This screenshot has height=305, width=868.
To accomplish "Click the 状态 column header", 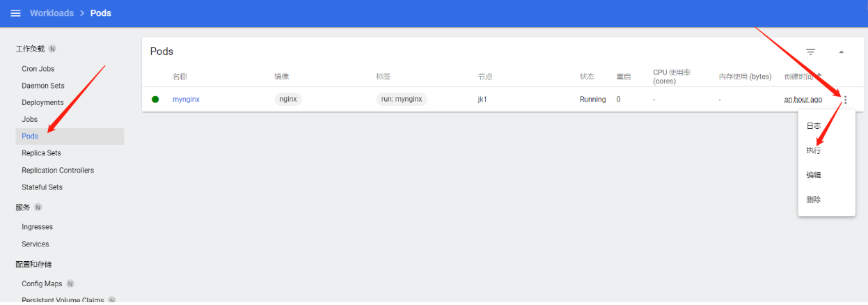I will click(587, 76).
